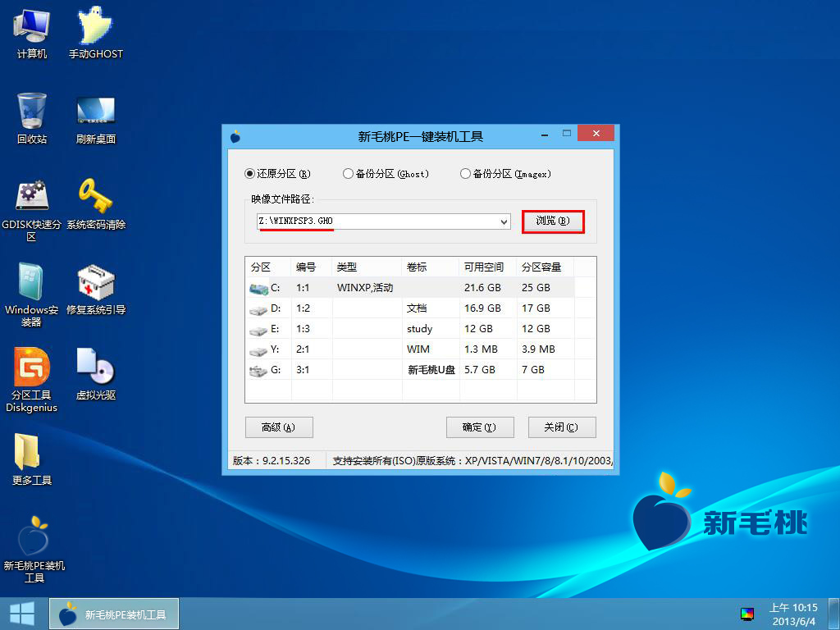
Task: Click the 高级(A) advanced button
Action: (x=279, y=427)
